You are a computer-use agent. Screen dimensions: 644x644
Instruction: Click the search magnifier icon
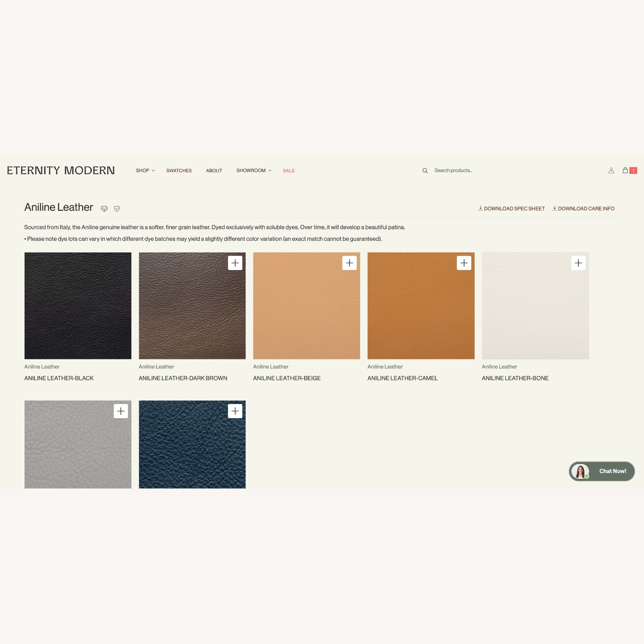click(x=425, y=170)
